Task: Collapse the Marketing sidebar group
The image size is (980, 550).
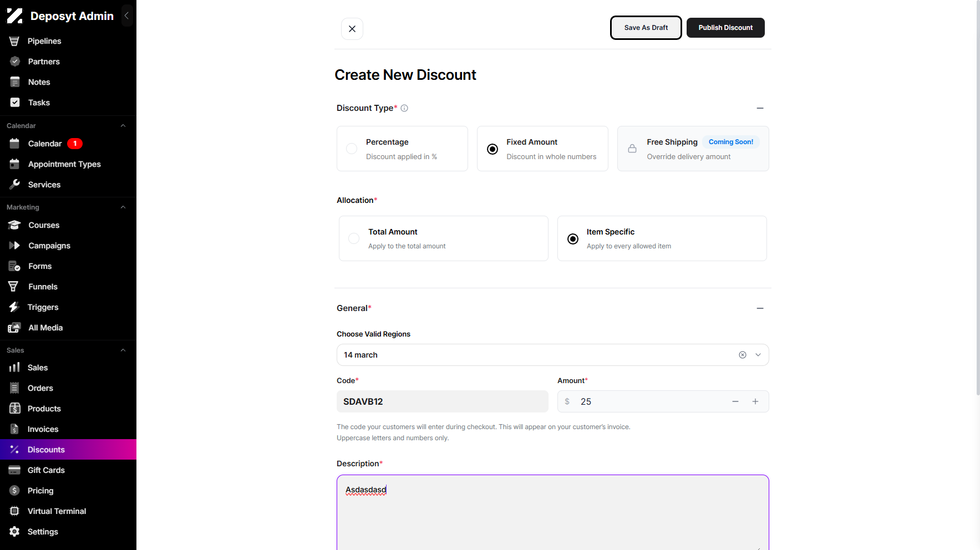Action: point(123,207)
